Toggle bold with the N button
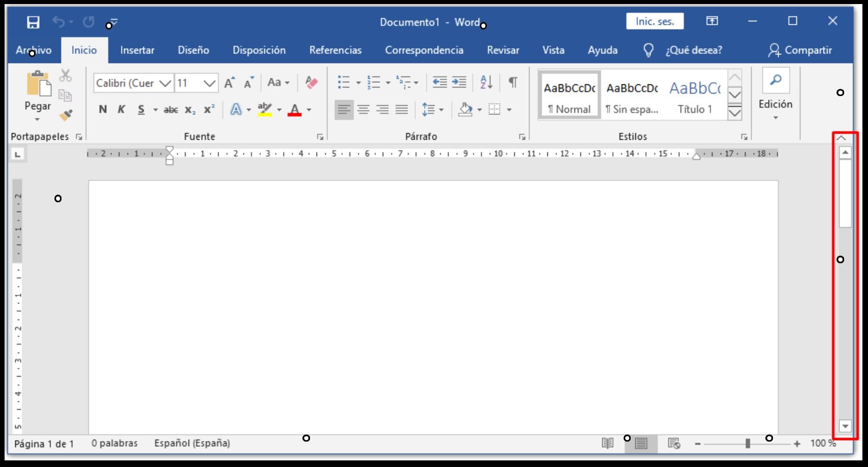Viewport: 868px width, 467px height. click(103, 109)
